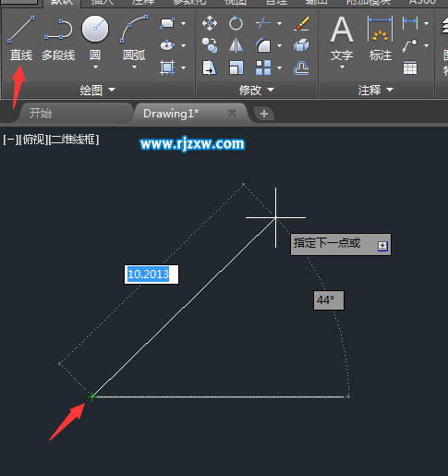This screenshot has height=476, width=448.
Task: Click the 44° angle field
Action: click(329, 300)
